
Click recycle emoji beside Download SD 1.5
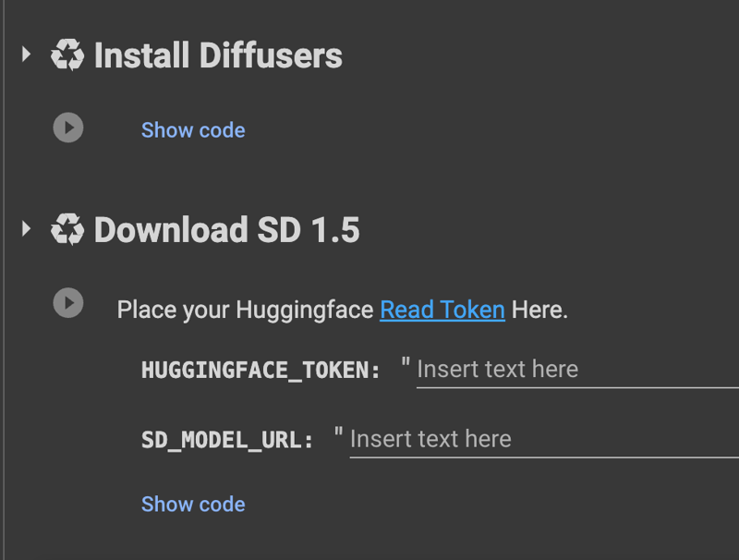pos(67,229)
